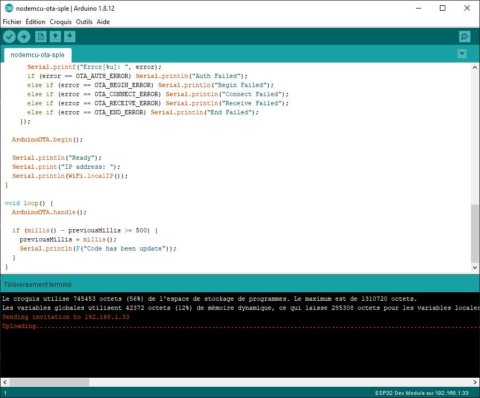Viewport: 480px width, 398px height.
Task: Click the vertical editor scrollbar thumb
Action: 475,233
